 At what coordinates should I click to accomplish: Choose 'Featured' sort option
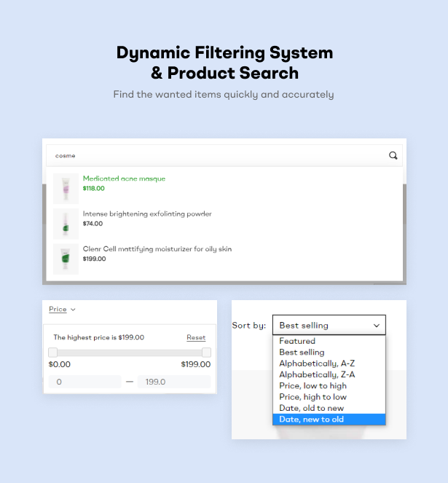[329, 341]
